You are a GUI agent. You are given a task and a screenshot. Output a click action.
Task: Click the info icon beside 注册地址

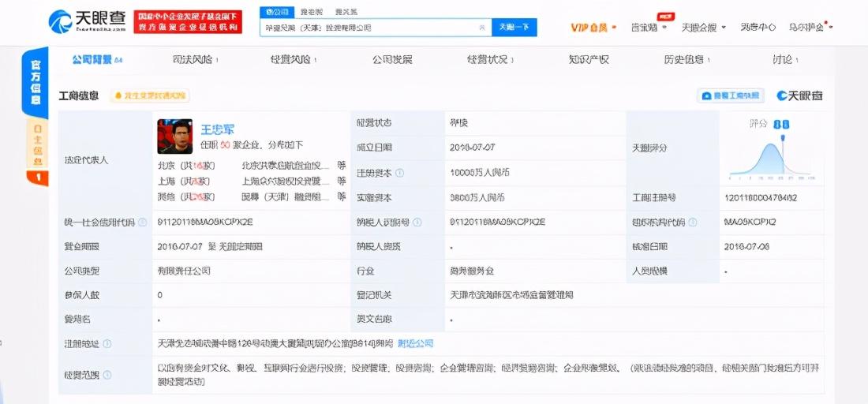[x=107, y=344]
